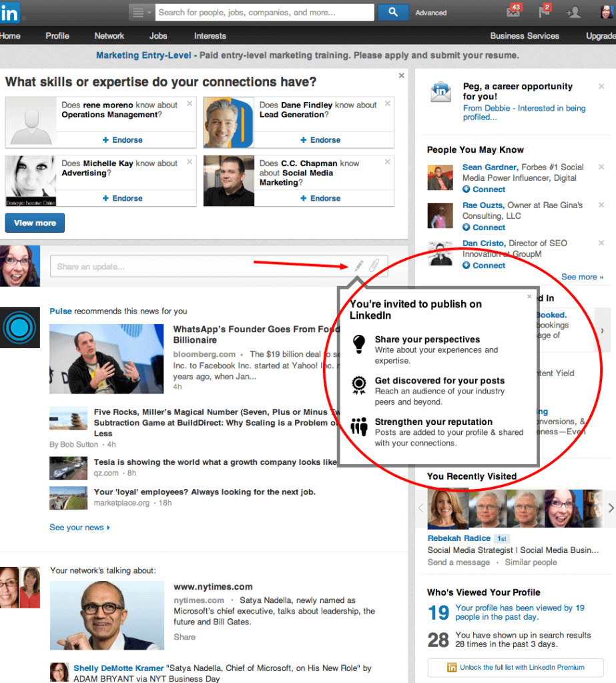This screenshot has height=683, width=616.
Task: Open Shelly DeMotte Kramer's profile link
Action: point(119,668)
